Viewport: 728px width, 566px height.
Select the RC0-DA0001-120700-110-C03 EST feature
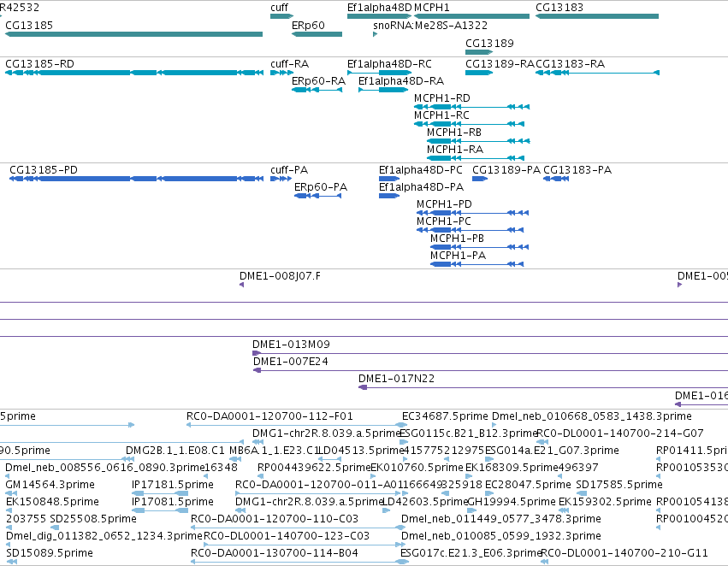299,528
